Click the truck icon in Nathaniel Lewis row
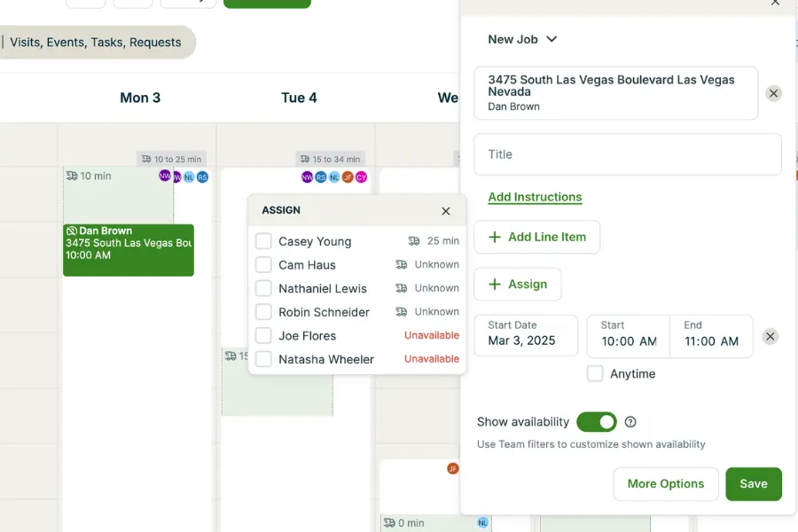Viewport: 798px width, 532px height. (x=401, y=288)
